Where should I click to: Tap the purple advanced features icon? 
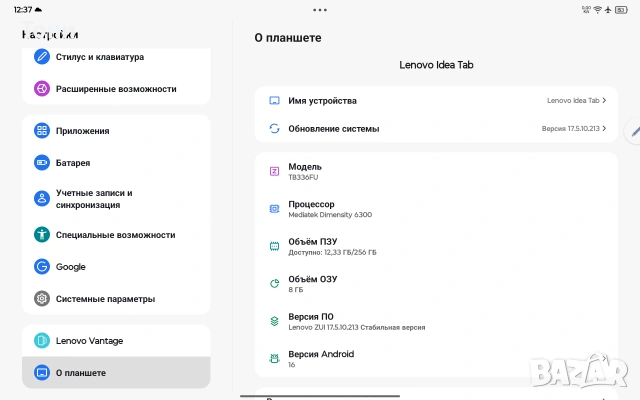pos(42,89)
